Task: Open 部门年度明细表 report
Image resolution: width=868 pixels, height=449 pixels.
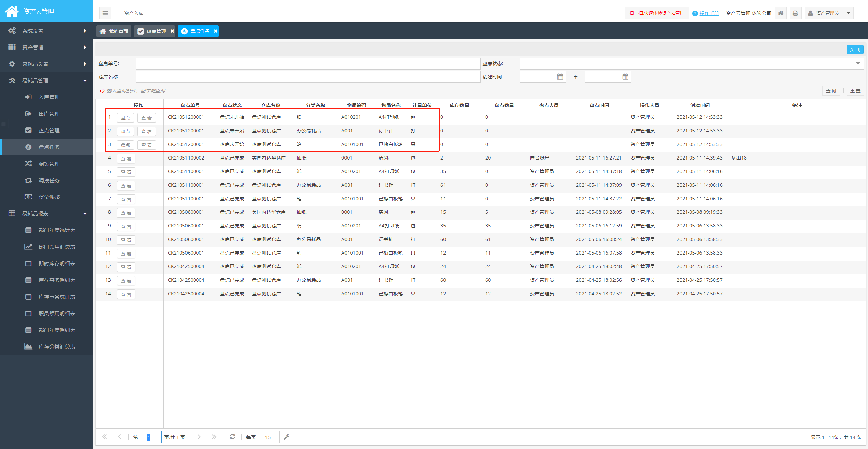Action: pos(46,330)
